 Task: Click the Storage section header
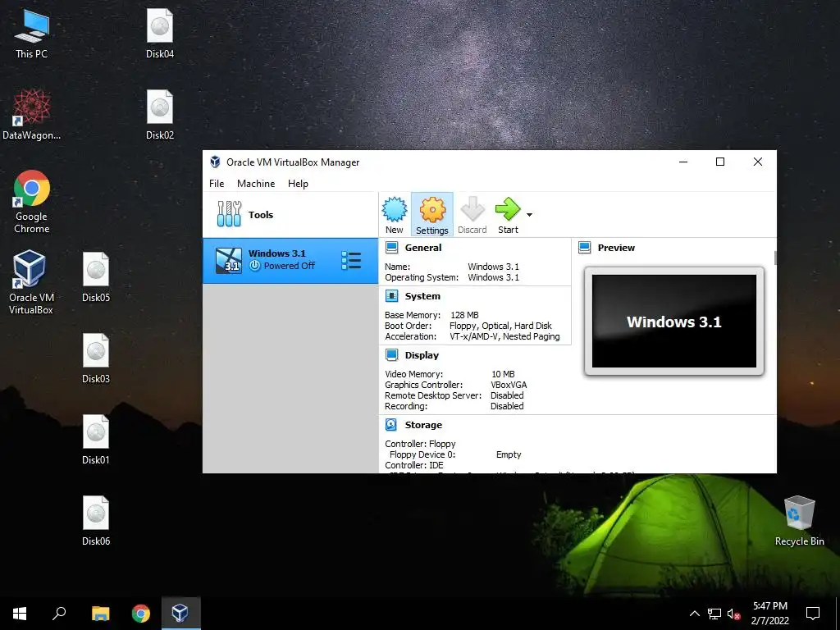pyautogui.click(x=423, y=425)
